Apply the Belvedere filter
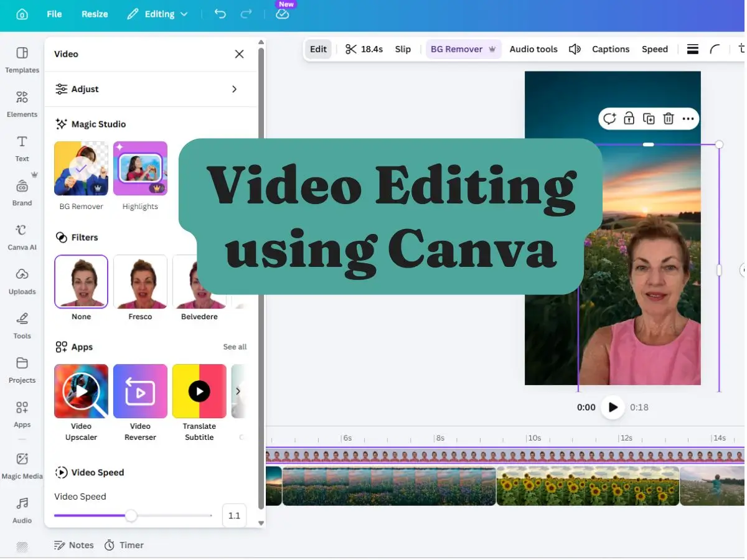 click(199, 281)
